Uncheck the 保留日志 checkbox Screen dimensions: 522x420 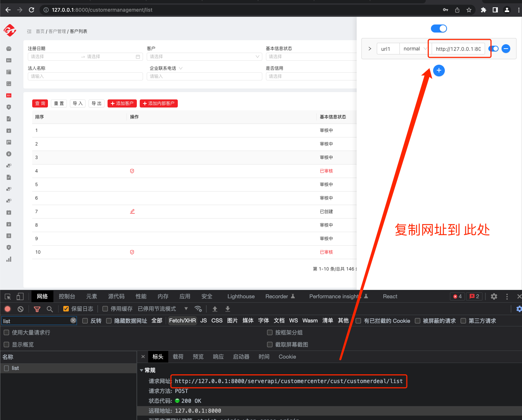click(66, 309)
